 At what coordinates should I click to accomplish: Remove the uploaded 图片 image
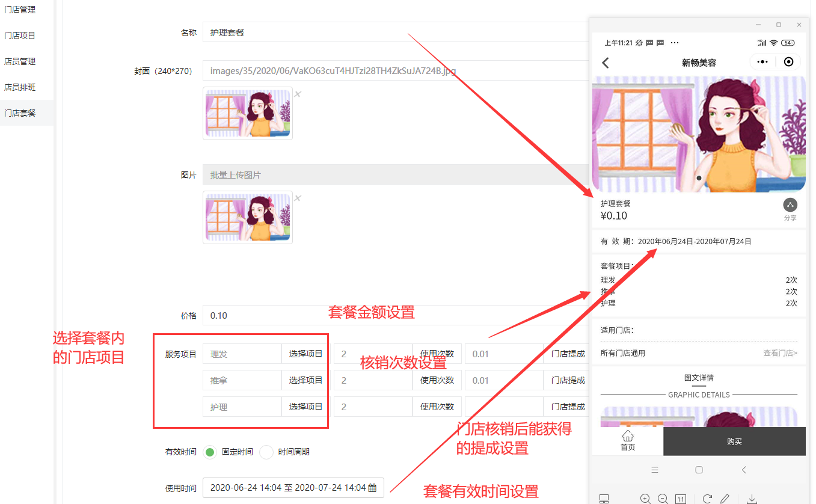click(x=297, y=198)
